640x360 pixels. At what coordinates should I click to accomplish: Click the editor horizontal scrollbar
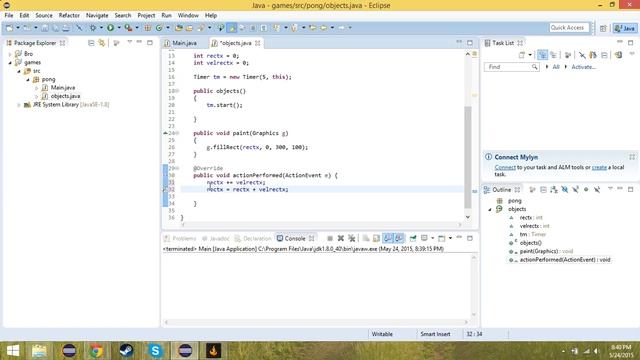coord(321,225)
